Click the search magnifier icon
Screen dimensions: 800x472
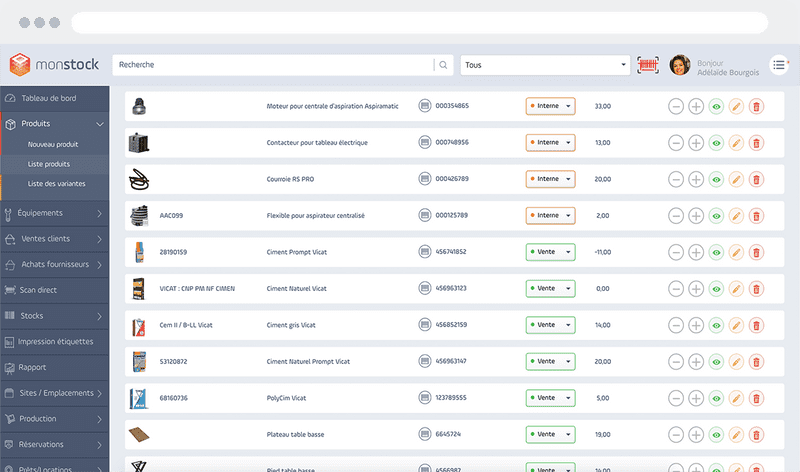click(x=443, y=65)
